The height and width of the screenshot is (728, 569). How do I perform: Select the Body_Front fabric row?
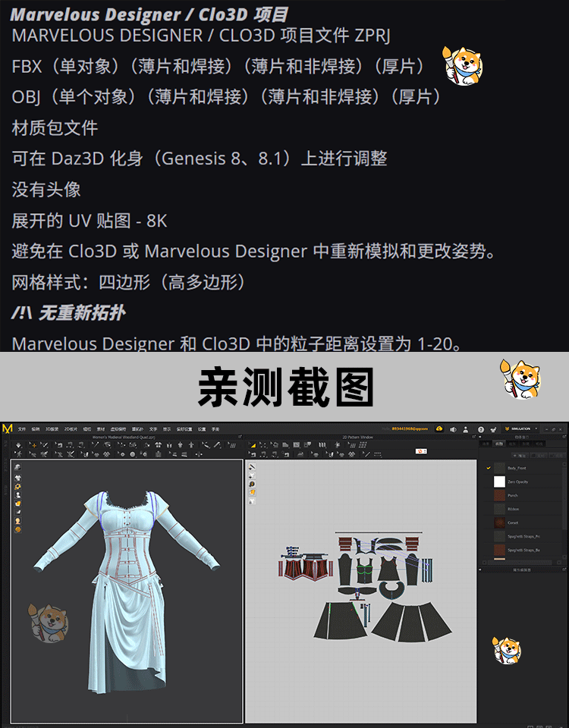coord(523,468)
